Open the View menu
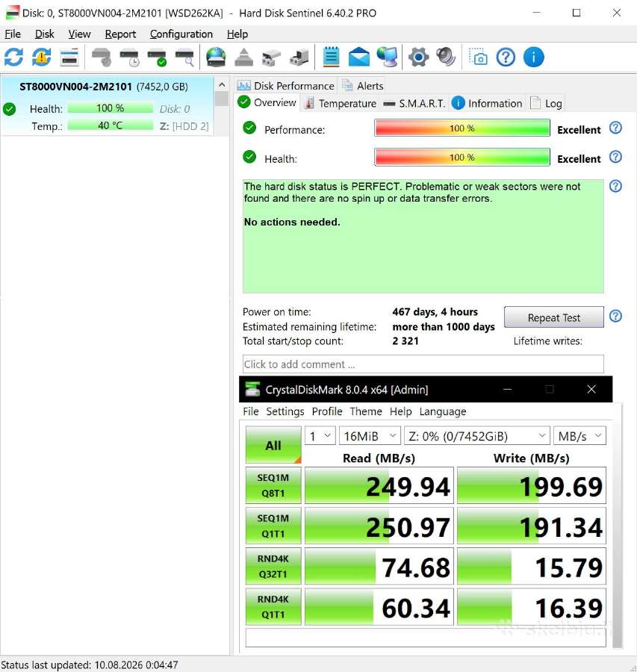Image resolution: width=637 pixels, height=672 pixels. click(79, 34)
